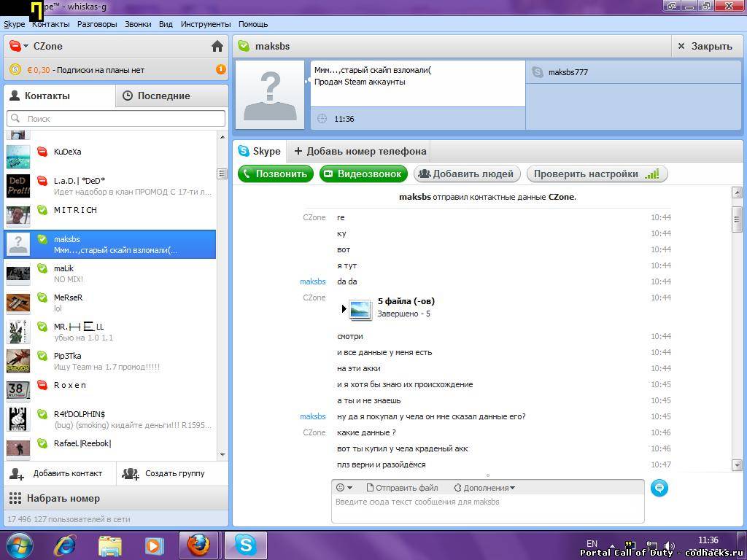
Task: Open the transferred files image thumbnail
Action: pos(360,309)
